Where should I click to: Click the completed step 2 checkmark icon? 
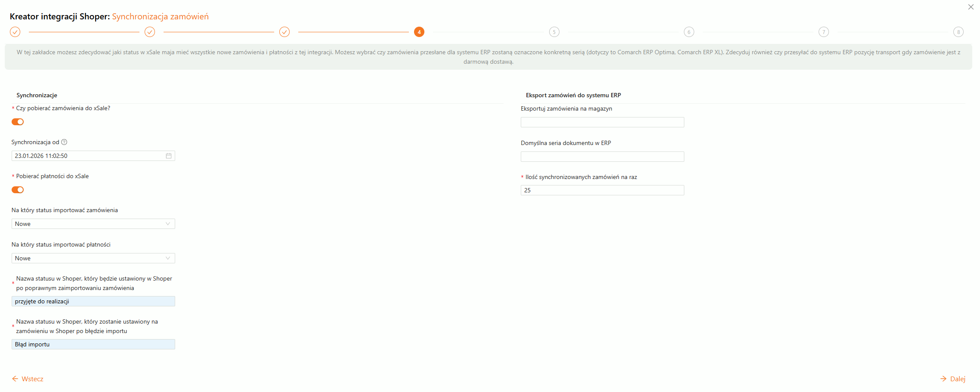click(150, 32)
